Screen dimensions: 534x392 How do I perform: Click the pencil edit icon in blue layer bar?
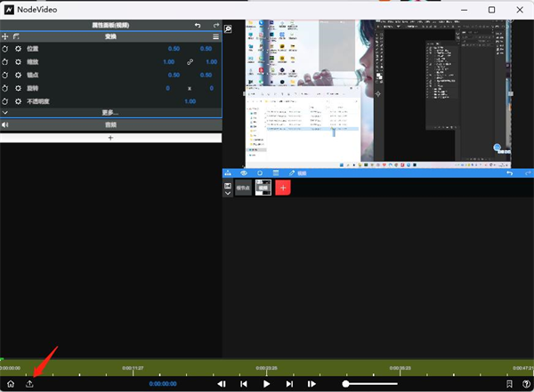(x=292, y=173)
